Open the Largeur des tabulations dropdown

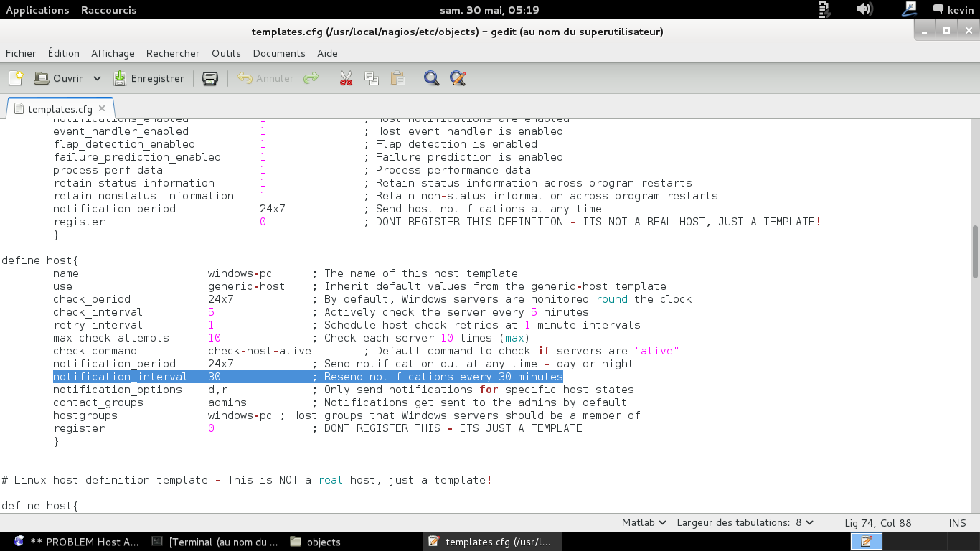click(745, 523)
